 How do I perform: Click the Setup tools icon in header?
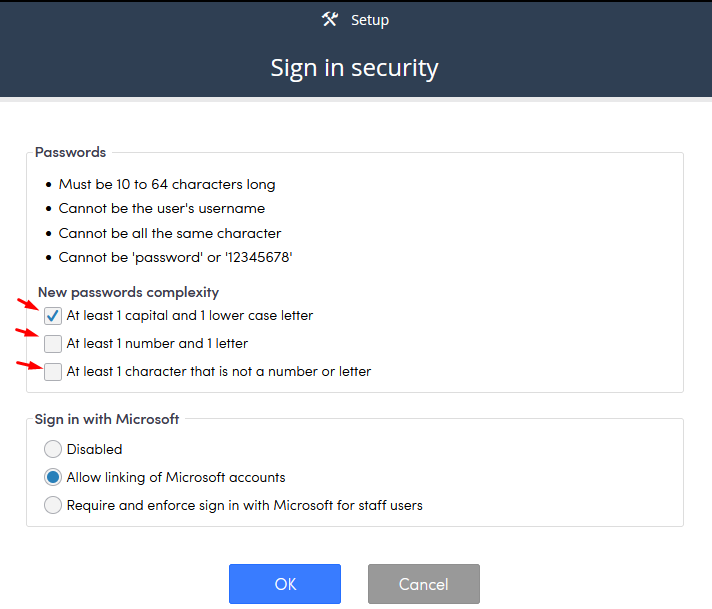tap(330, 19)
